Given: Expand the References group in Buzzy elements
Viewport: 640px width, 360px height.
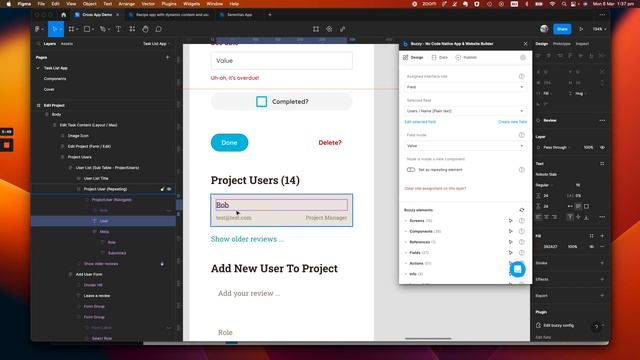Looking at the screenshot, I should click(x=406, y=242).
